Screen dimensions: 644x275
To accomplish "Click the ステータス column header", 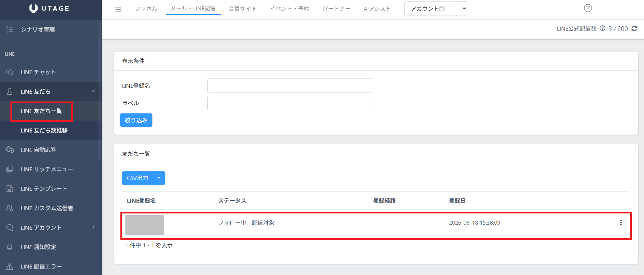I will 232,200.
